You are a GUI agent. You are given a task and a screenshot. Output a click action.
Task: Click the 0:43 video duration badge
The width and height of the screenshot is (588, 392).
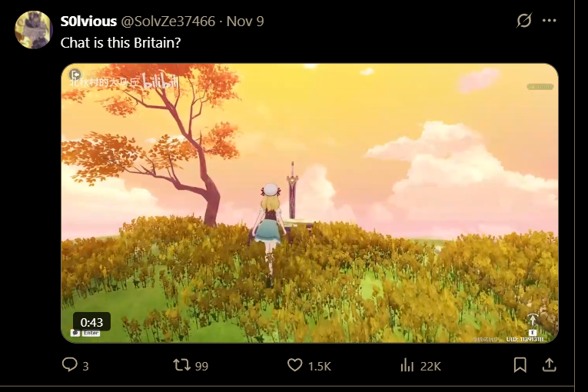[x=91, y=322]
